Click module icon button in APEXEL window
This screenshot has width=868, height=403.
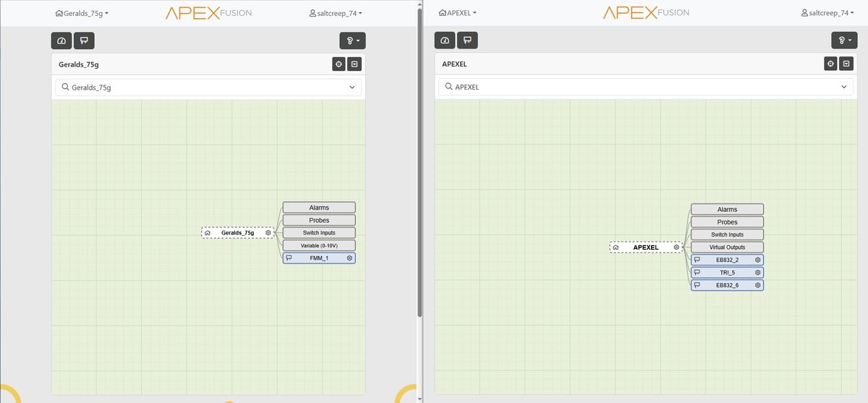[467, 41]
